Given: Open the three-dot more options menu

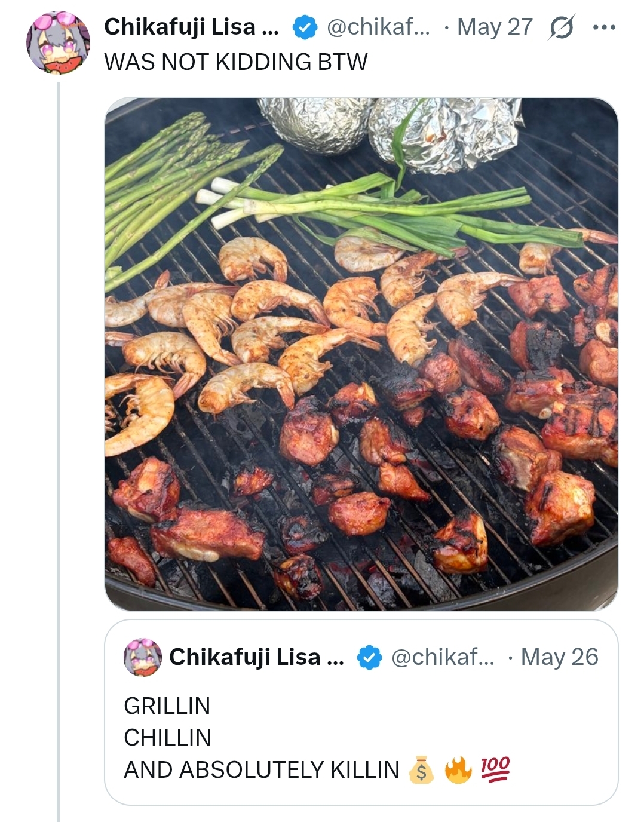Looking at the screenshot, I should pyautogui.click(x=604, y=27).
